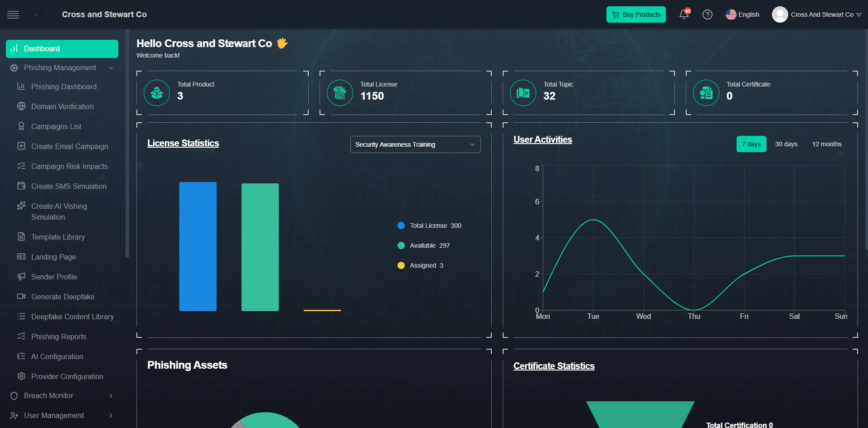Expand the Breach Monitor chevron
The image size is (868, 428).
point(111,396)
